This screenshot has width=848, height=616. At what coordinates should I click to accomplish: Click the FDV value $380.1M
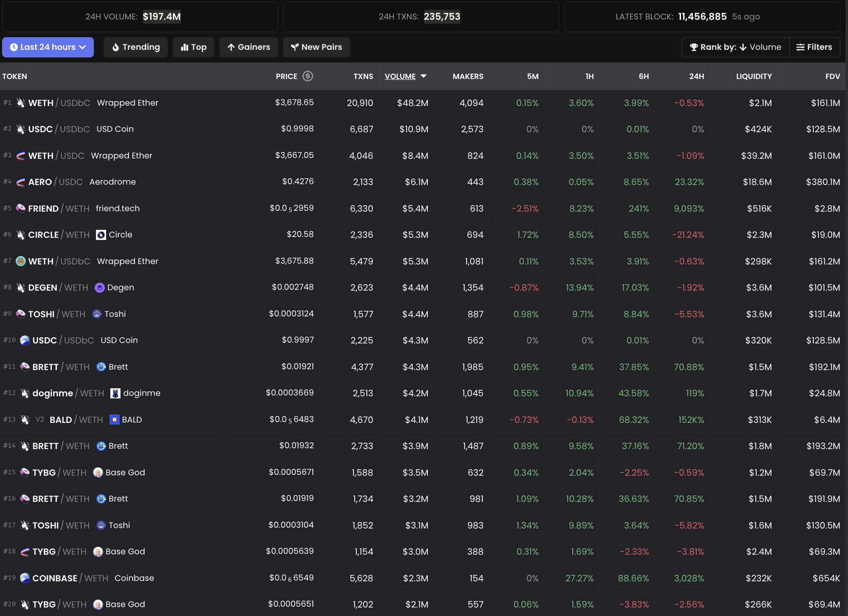[x=823, y=182]
